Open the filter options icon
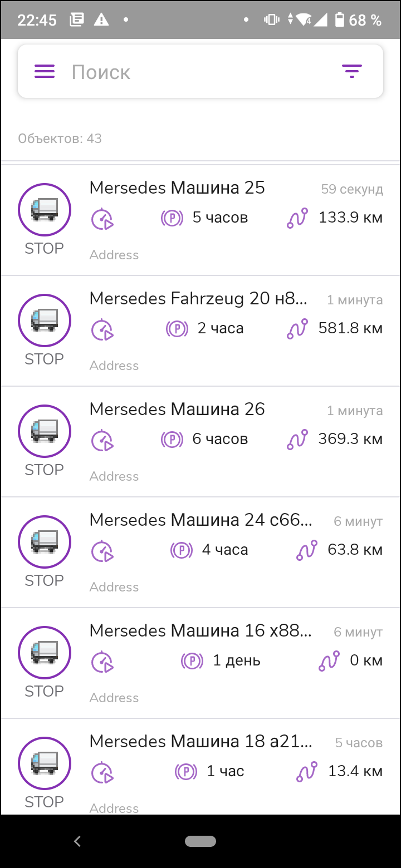The image size is (401, 868). point(352,72)
